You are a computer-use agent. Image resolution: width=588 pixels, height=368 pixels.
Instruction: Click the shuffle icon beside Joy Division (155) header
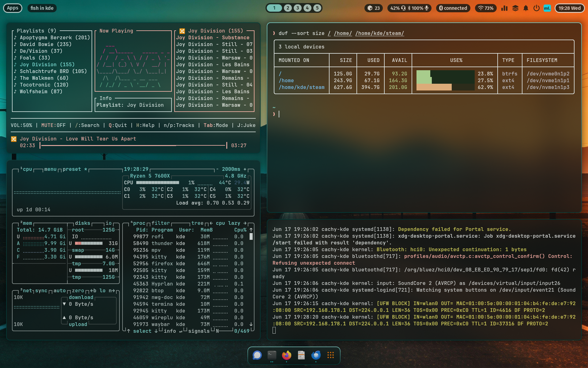182,31
